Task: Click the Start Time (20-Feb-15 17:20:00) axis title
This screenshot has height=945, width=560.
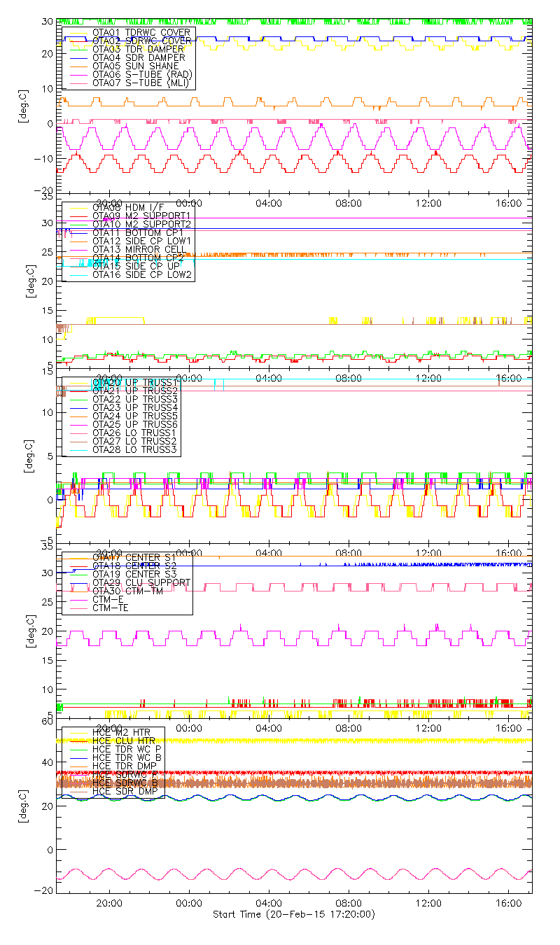Action: 293,914
